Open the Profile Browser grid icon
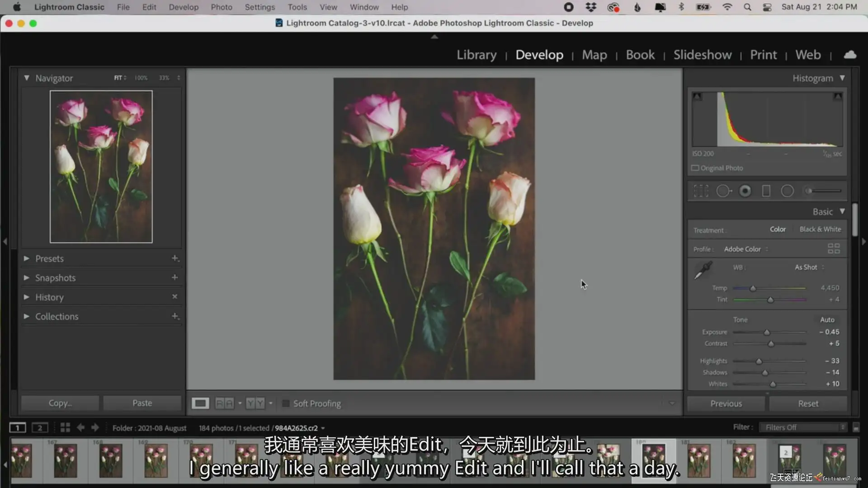 pos(833,249)
